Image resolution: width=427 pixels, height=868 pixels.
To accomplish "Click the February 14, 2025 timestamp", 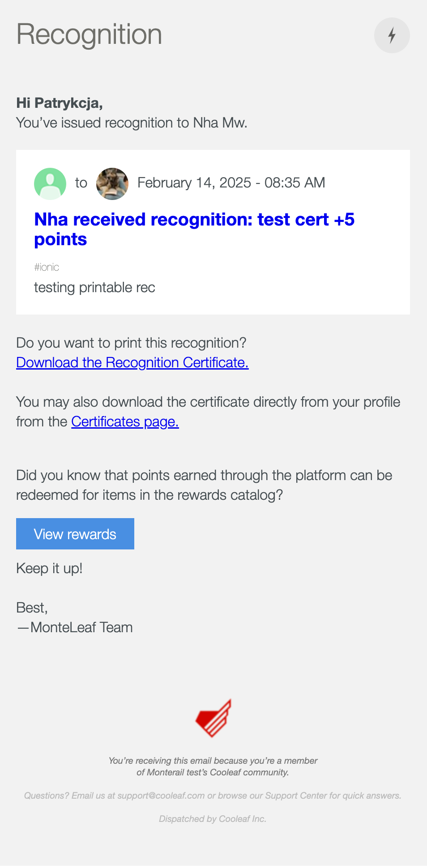I will tap(231, 183).
